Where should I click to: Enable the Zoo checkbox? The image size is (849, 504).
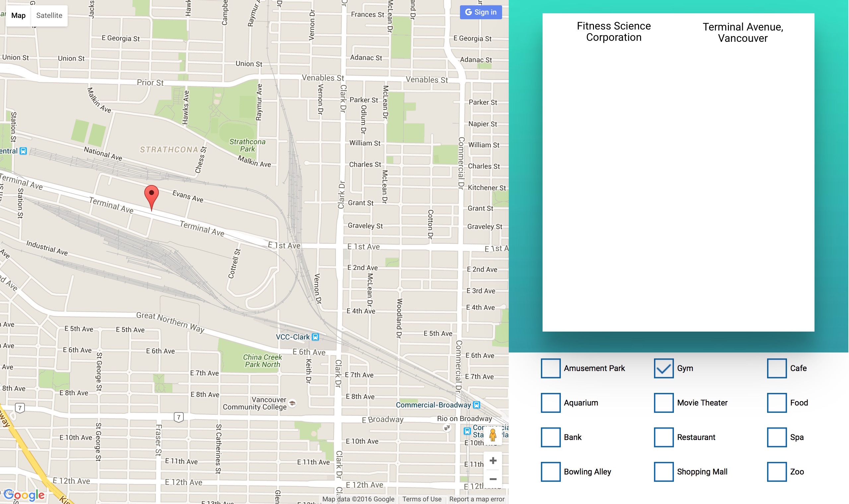coord(777,472)
